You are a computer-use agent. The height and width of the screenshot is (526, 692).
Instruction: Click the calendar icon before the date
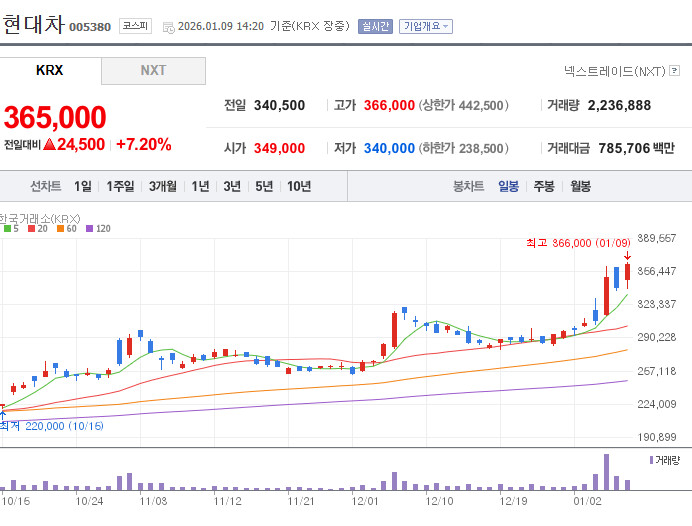point(167,27)
